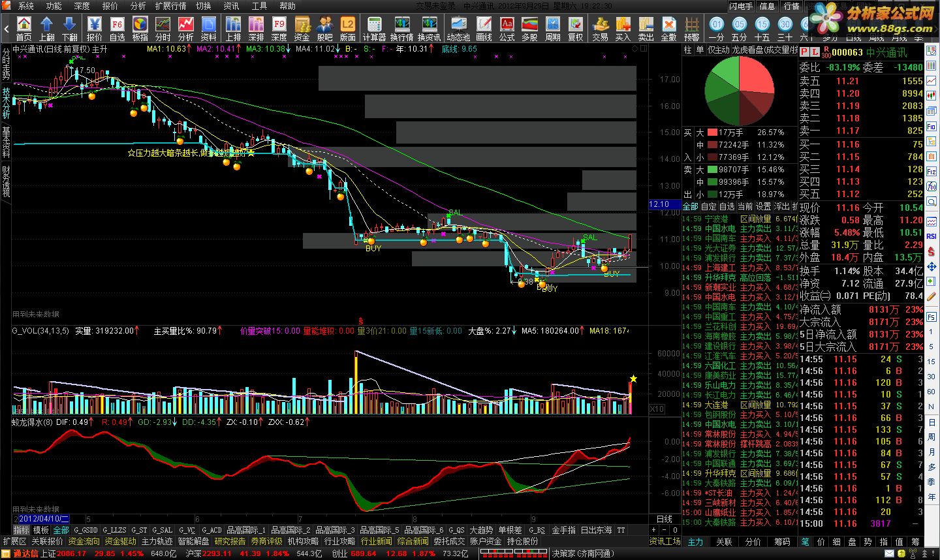Image resolution: width=940 pixels, height=560 pixels.
Task: Open the 多股 multi-stock view icon
Action: pos(529,29)
